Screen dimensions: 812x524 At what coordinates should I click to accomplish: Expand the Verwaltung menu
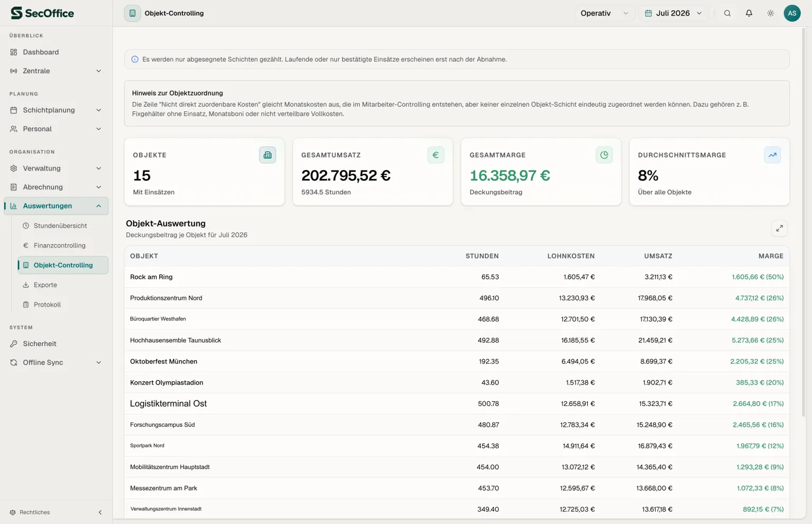coord(56,169)
